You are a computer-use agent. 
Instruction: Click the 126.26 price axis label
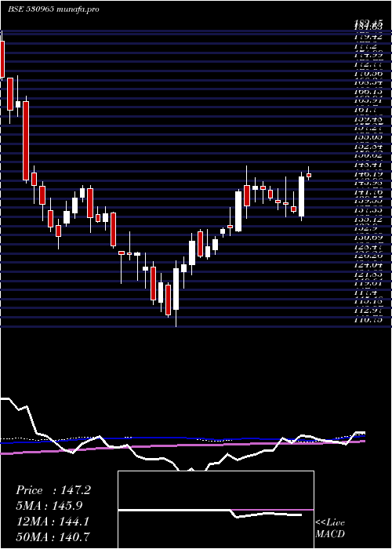pos(368,255)
